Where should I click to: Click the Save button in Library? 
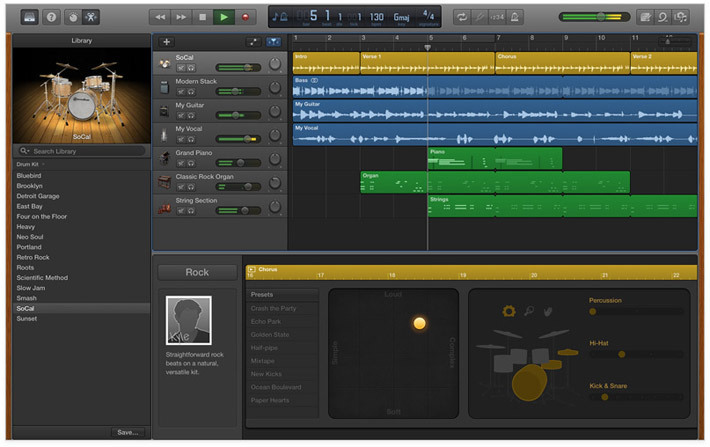127,432
